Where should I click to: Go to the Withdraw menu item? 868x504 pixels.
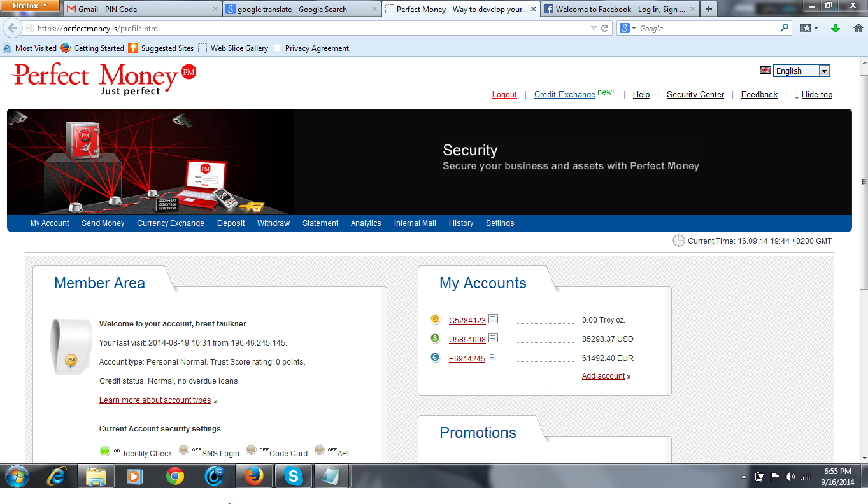pos(274,223)
